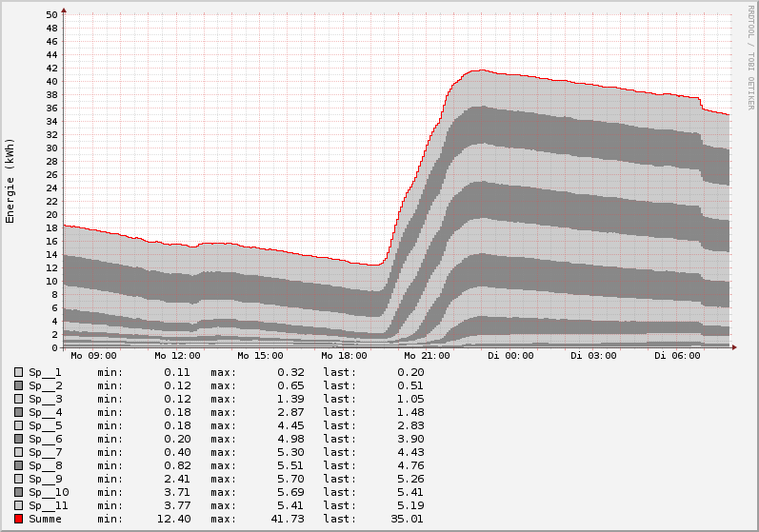Click the Summe last value 35.01

click(x=407, y=519)
